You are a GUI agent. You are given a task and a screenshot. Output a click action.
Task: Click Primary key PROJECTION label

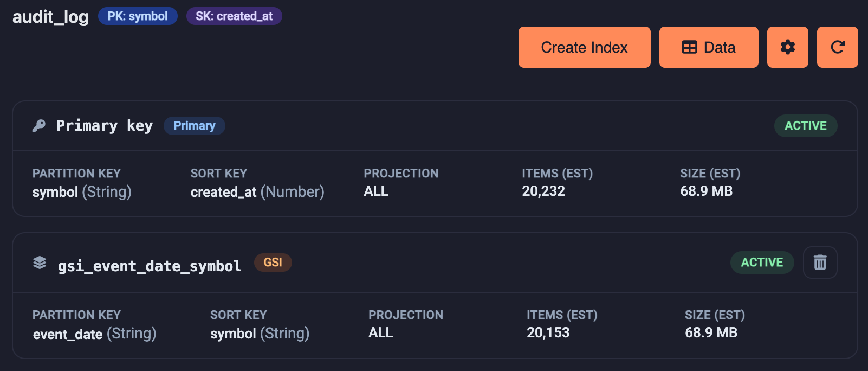[401, 174]
